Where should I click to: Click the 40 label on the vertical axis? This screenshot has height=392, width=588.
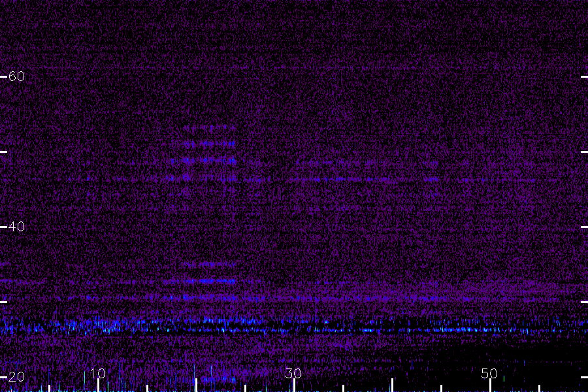16,227
